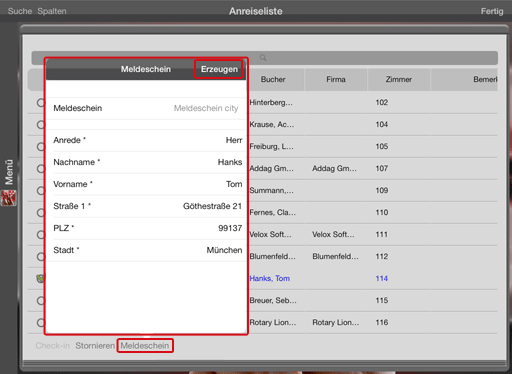Edit the Stadt field München

(147, 250)
